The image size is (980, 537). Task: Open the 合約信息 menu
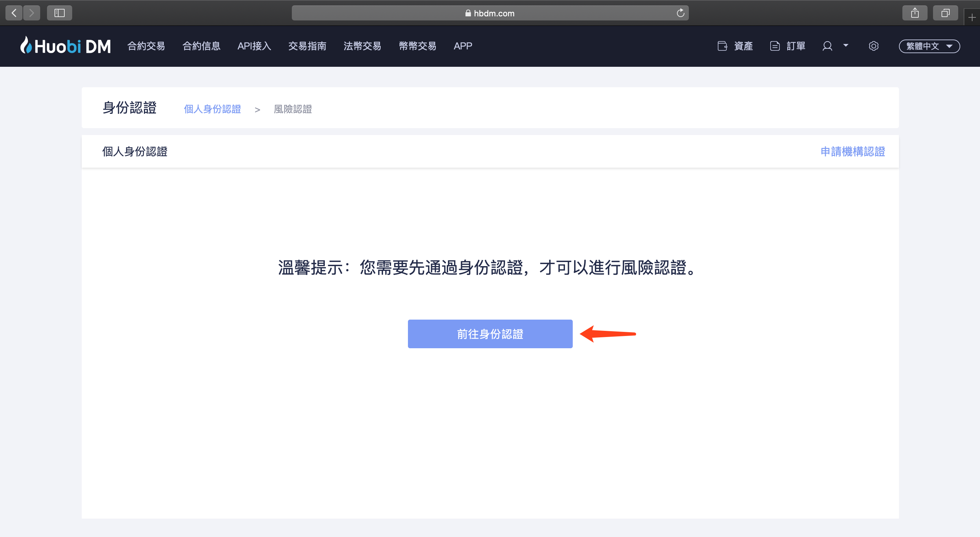click(x=201, y=46)
